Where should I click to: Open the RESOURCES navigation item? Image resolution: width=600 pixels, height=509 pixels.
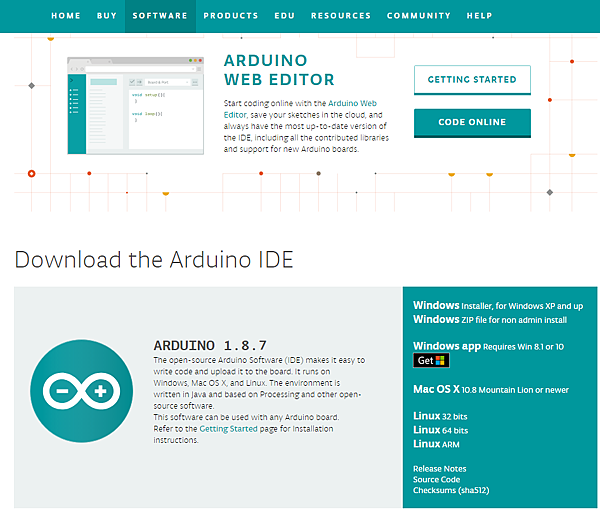341,16
